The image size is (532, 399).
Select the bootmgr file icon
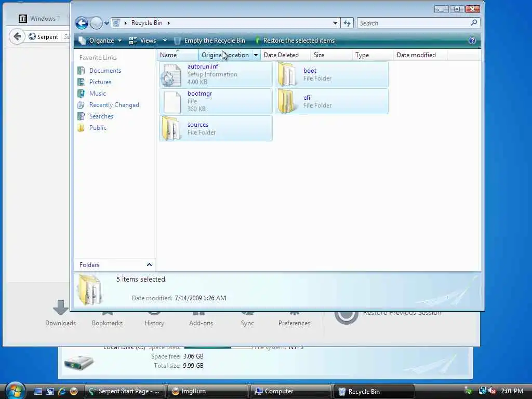point(172,102)
